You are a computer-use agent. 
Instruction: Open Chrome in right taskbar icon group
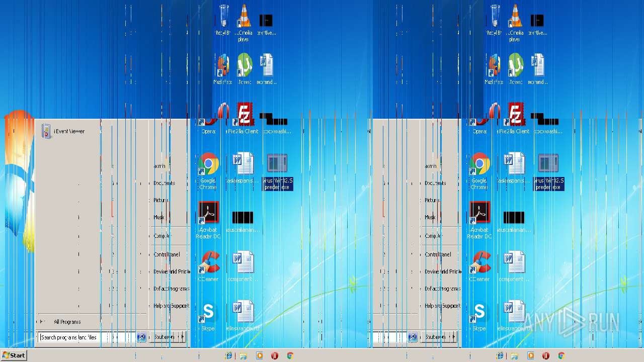[561, 355]
